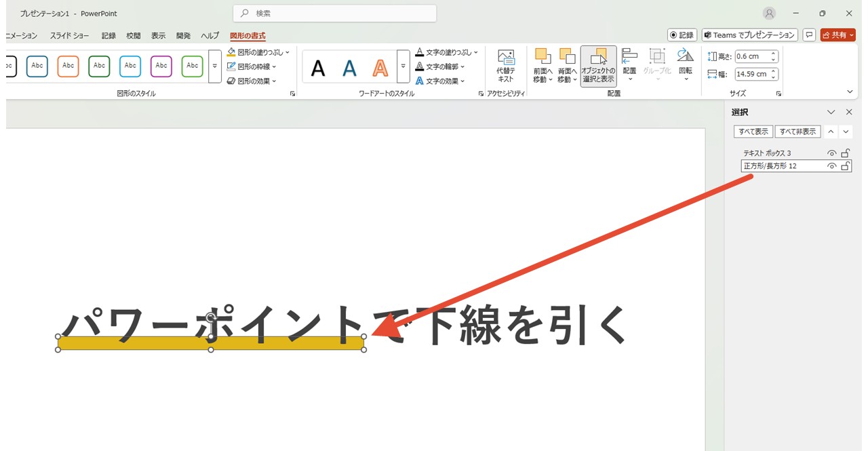
Task: Click the 共有 share button
Action: pos(838,35)
